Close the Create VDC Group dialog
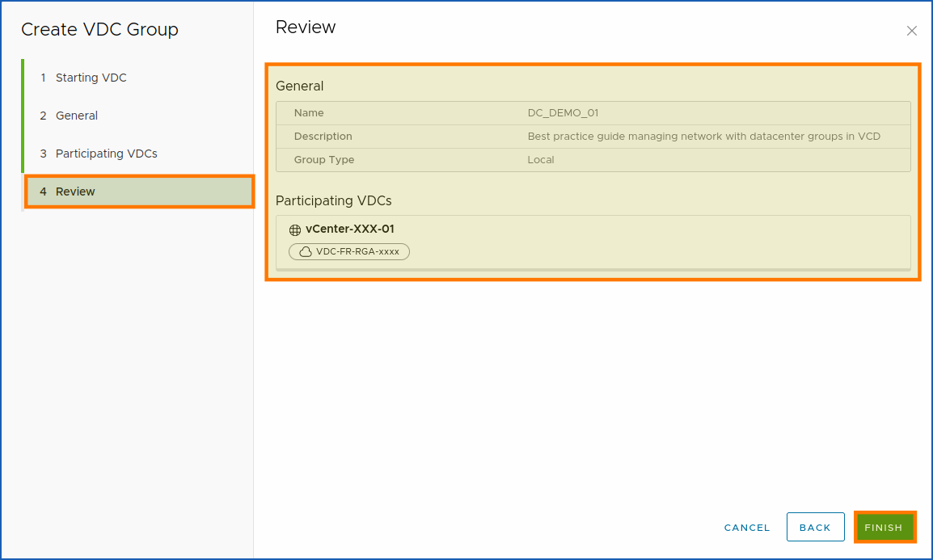 911,31
